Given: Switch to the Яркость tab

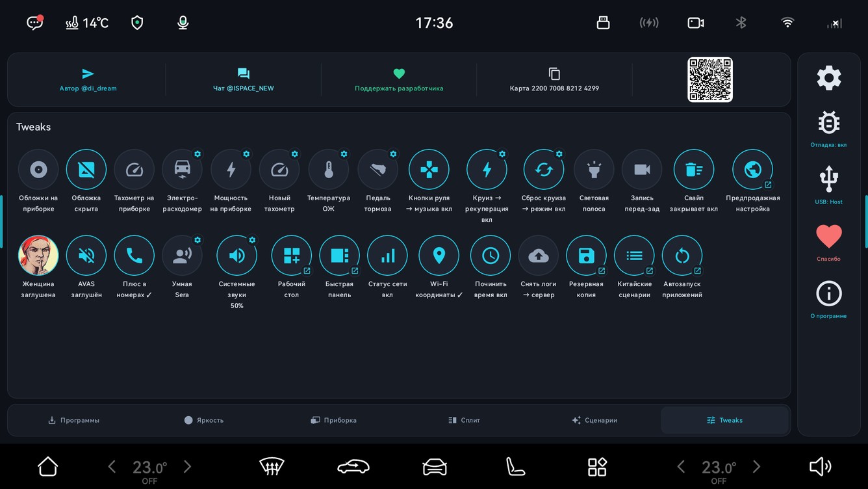Looking at the screenshot, I should click(204, 420).
